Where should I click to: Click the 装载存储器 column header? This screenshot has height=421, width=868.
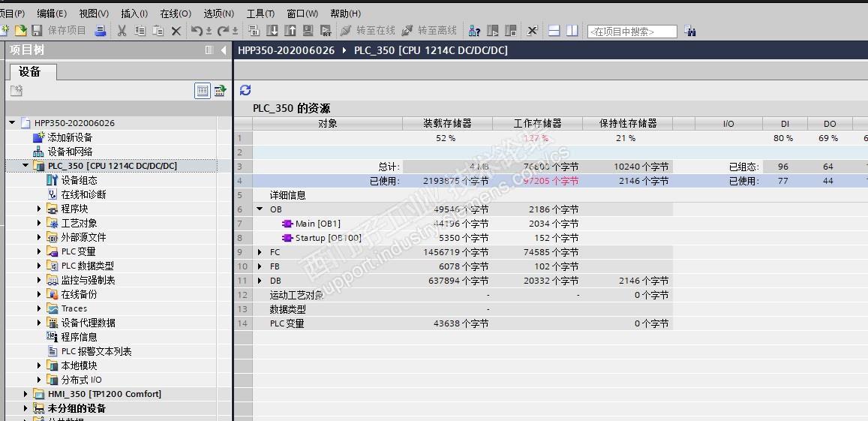click(447, 123)
